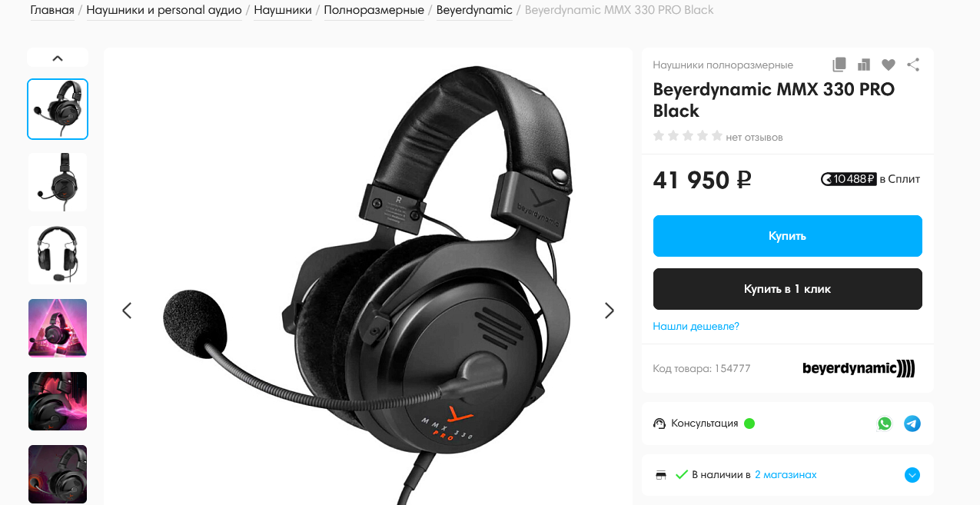
Task: Add product to comparison via bar chart icon
Action: point(864,65)
